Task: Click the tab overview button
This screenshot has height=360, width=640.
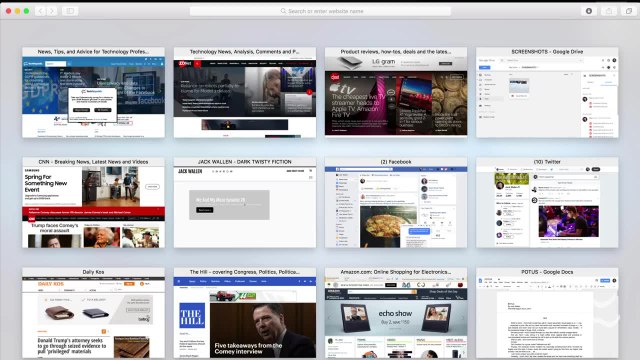Action: pos(629,11)
